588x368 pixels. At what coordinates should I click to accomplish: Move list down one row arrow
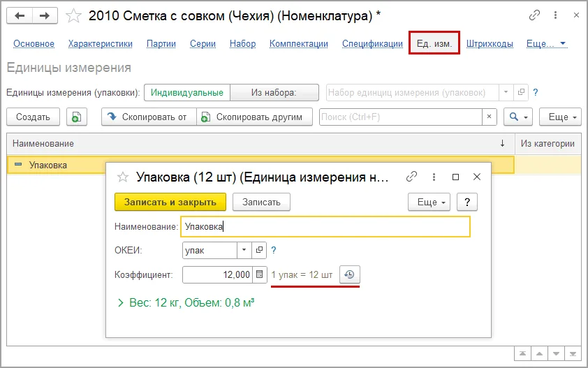[x=556, y=353]
